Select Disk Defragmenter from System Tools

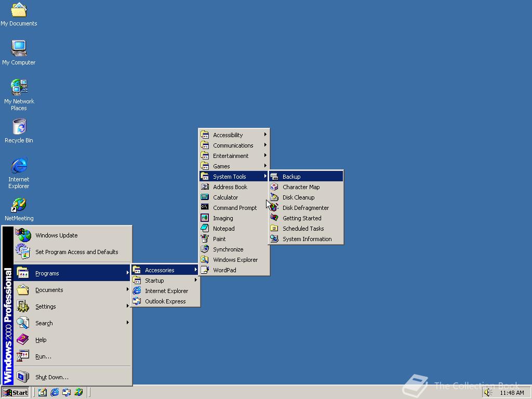point(305,208)
